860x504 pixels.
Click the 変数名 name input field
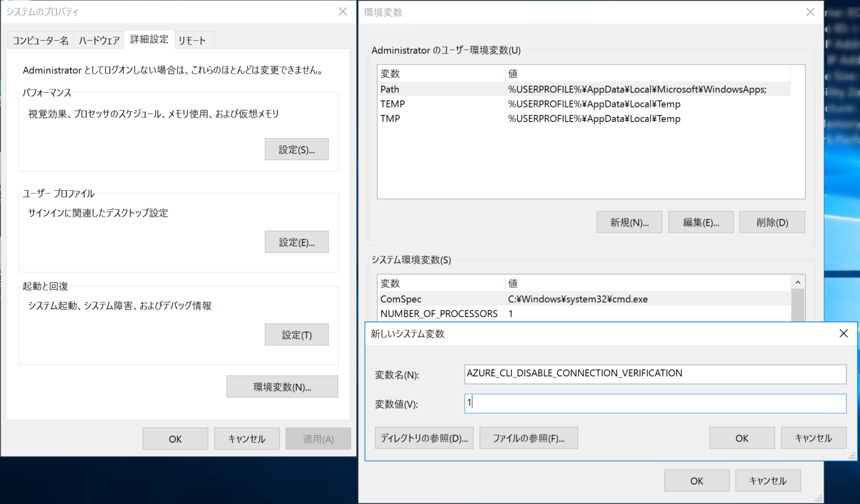click(x=654, y=374)
